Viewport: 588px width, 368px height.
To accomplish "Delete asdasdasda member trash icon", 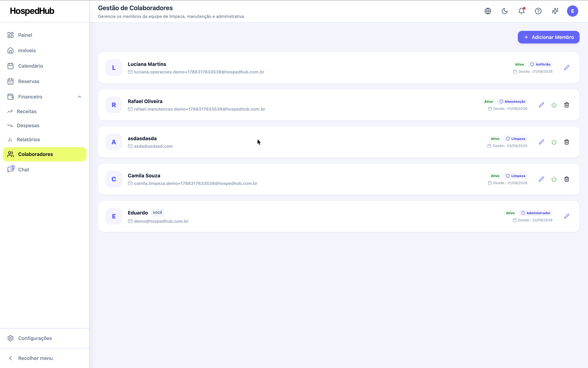I will (x=567, y=142).
